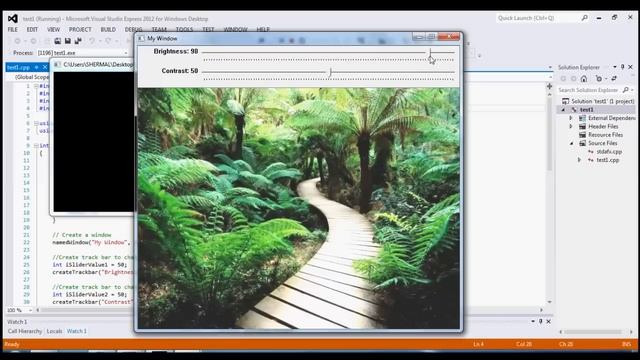Pin the Watch 1 panel

pyautogui.click(x=540, y=321)
